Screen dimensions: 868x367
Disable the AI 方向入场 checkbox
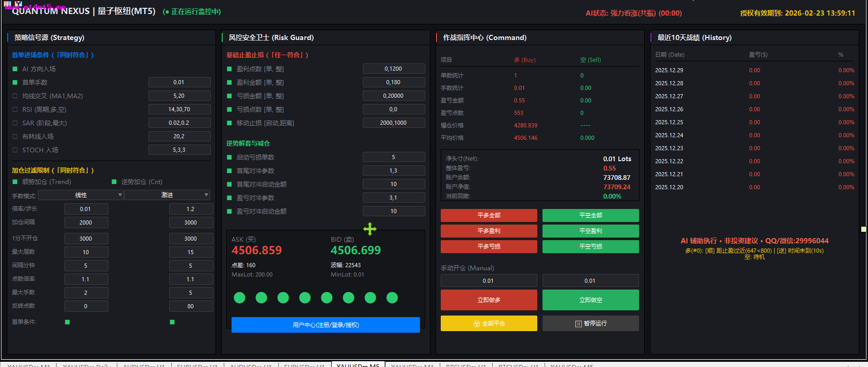[x=15, y=69]
